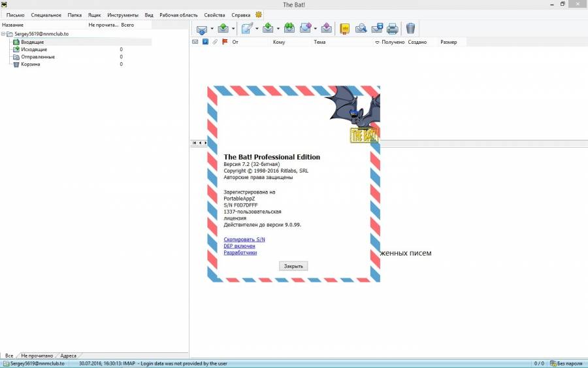This screenshot has width=588, height=368.
Task: Select the Корзина folder
Action: [x=30, y=64]
